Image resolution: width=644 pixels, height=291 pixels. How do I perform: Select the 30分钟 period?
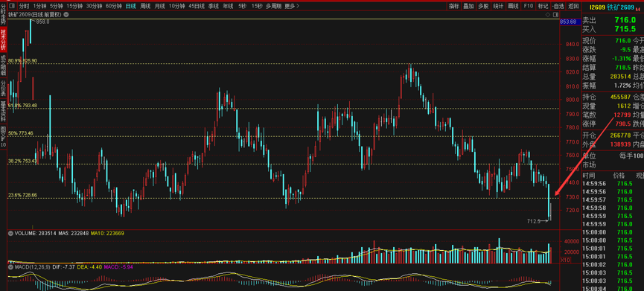point(94,6)
